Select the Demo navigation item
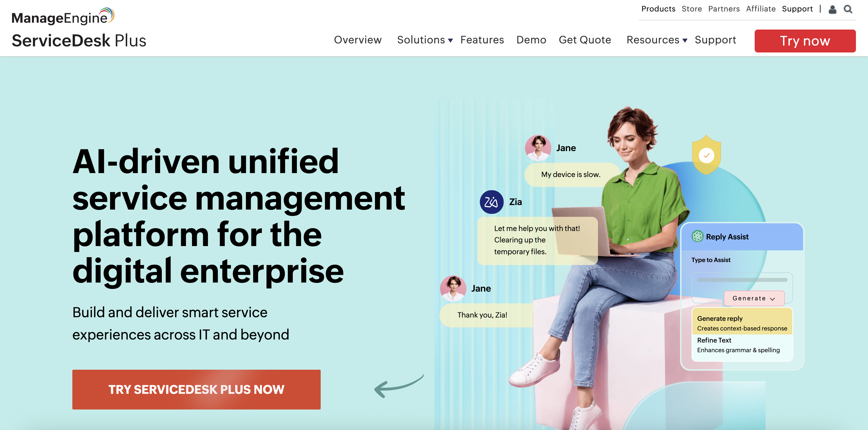Viewport: 868px width, 430px height. pos(531,40)
